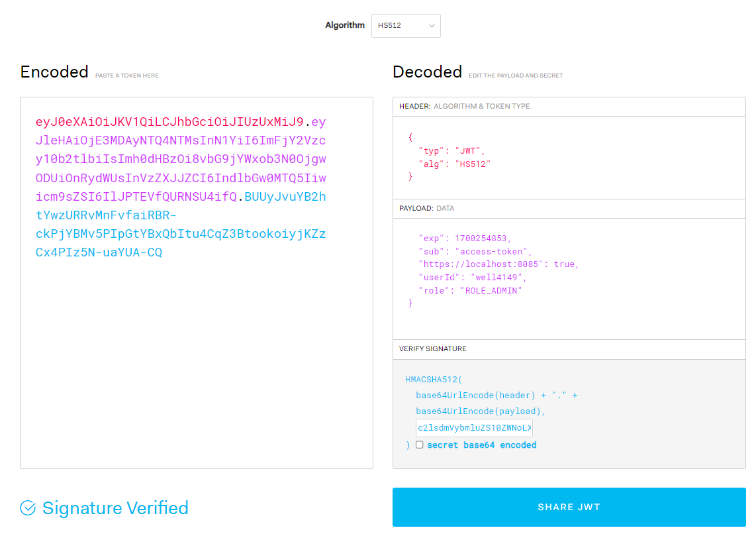The width and height of the screenshot is (756, 538).
Task: Click the red header segment of encoded token
Action: pos(169,122)
